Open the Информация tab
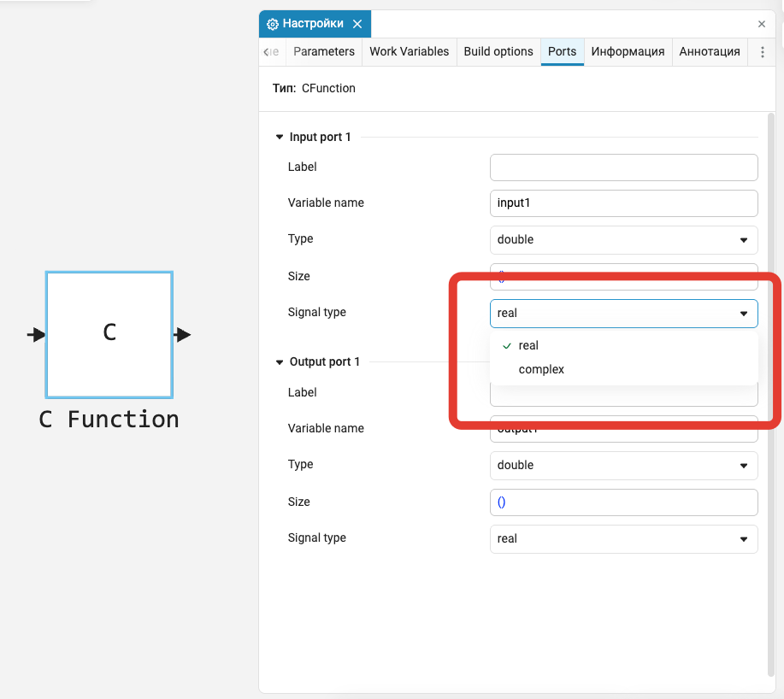Screen dimensions: 784x699 (628, 52)
